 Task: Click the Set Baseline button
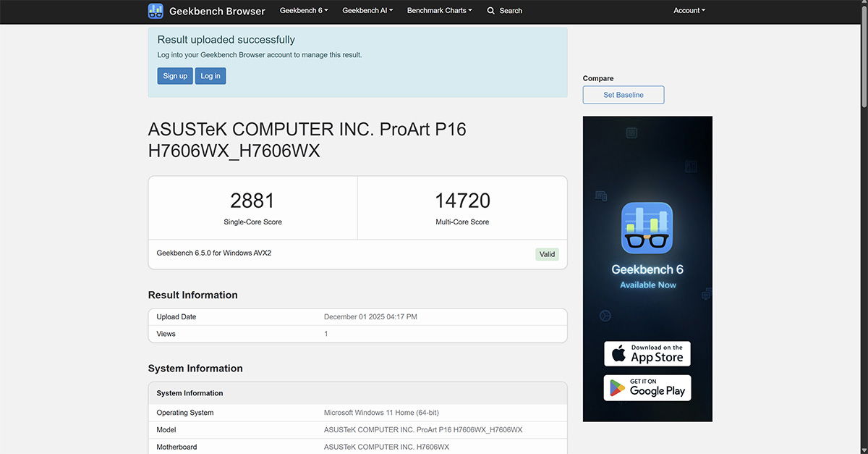(624, 95)
